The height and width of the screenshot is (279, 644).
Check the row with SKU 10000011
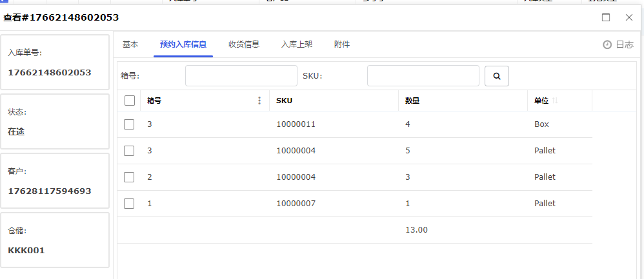point(129,124)
